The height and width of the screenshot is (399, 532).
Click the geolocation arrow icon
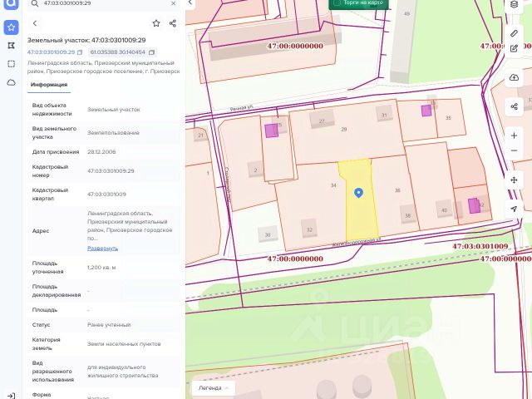tap(514, 209)
